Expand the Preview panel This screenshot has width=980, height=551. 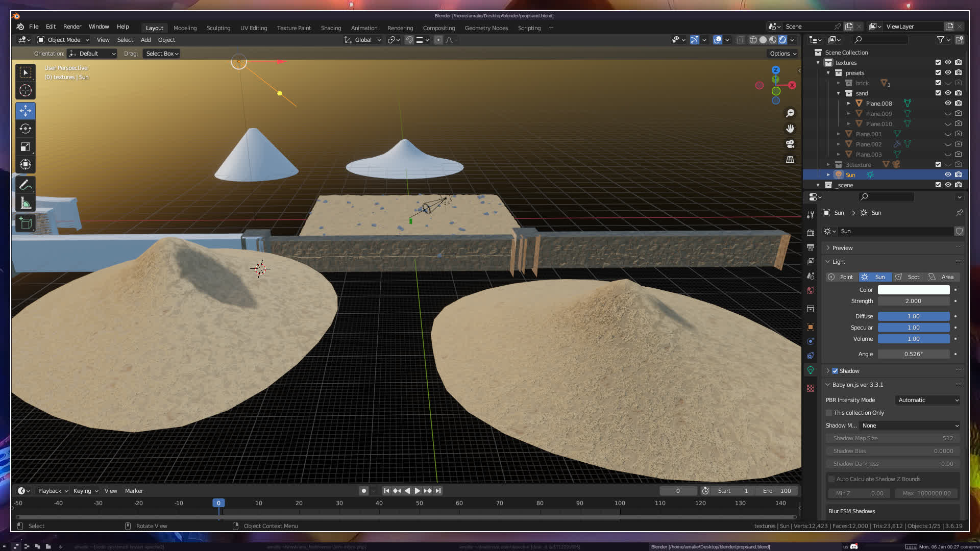(x=842, y=248)
